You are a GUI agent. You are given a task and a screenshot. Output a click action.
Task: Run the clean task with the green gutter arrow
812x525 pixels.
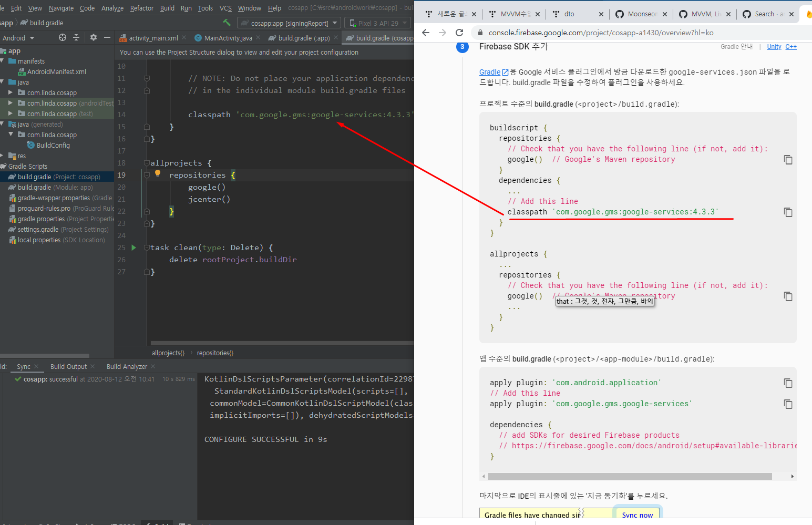pyautogui.click(x=133, y=248)
